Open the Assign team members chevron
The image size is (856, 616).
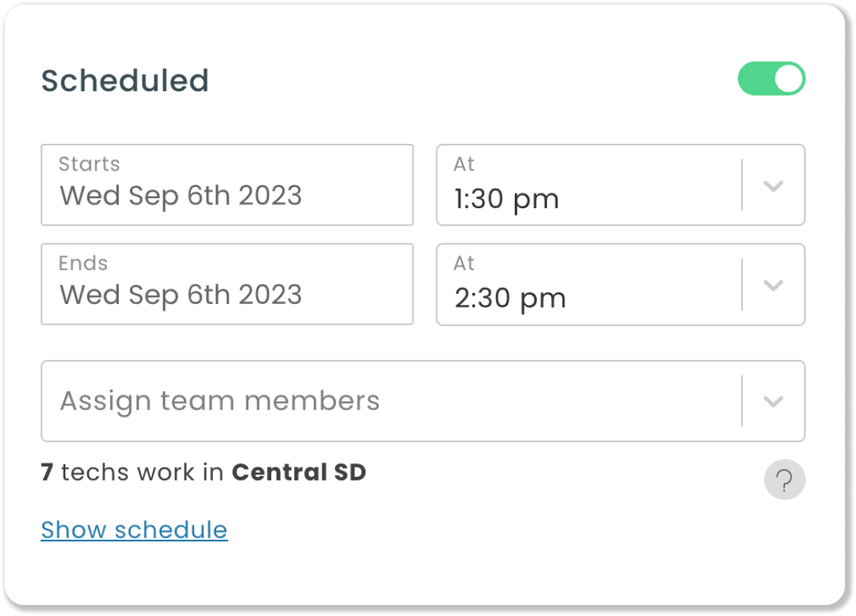(x=773, y=401)
